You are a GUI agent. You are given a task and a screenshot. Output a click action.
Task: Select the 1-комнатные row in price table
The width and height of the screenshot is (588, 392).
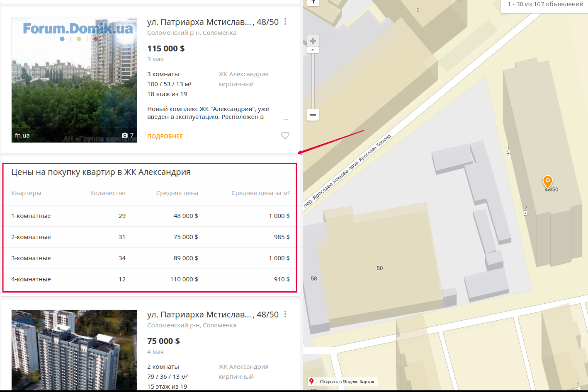click(31, 216)
